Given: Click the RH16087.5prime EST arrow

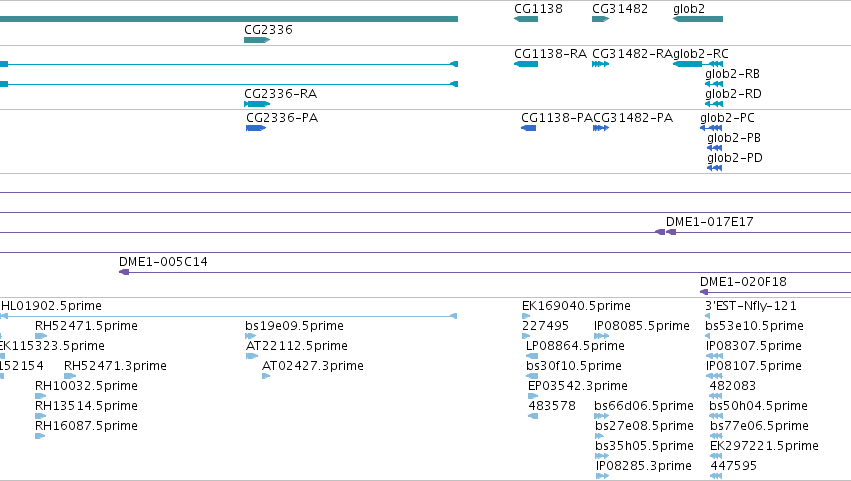Looking at the screenshot, I should coord(40,436).
